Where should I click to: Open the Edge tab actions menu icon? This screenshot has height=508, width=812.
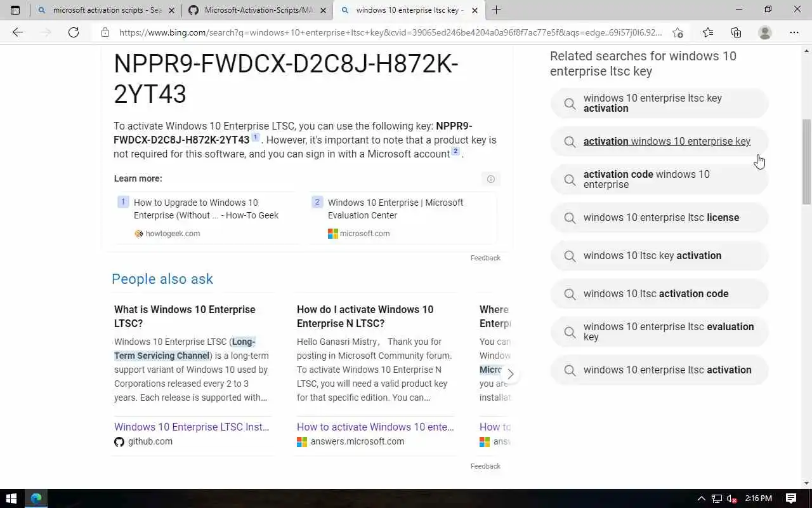coord(15,10)
